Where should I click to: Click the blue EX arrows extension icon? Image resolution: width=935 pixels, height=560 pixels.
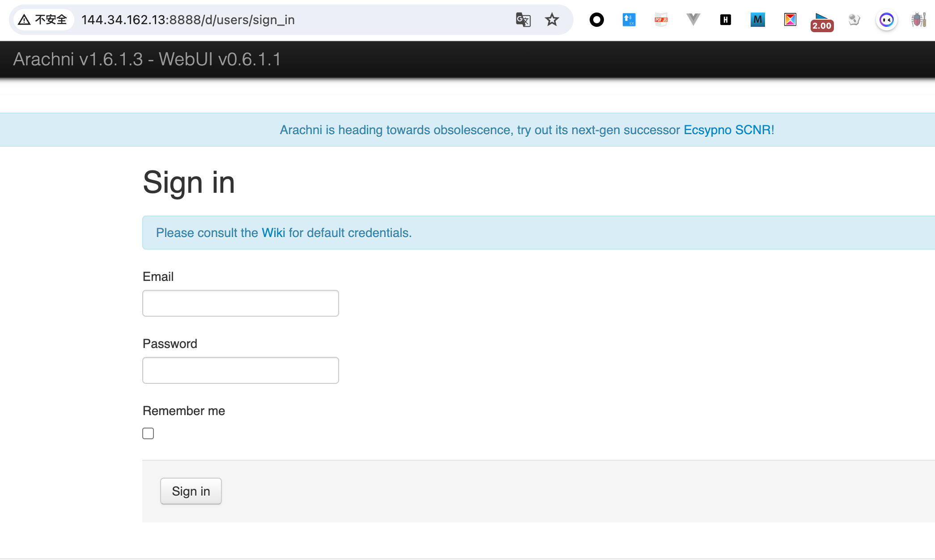coord(629,20)
